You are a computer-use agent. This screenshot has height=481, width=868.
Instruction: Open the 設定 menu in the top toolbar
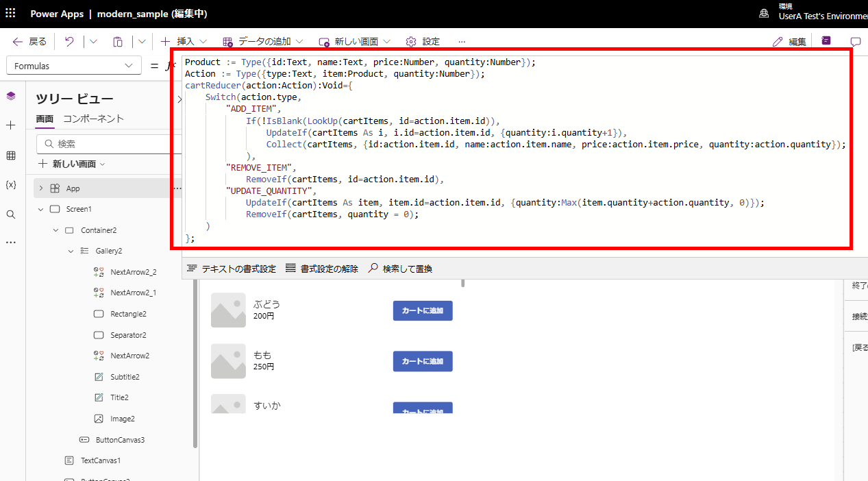coord(423,41)
